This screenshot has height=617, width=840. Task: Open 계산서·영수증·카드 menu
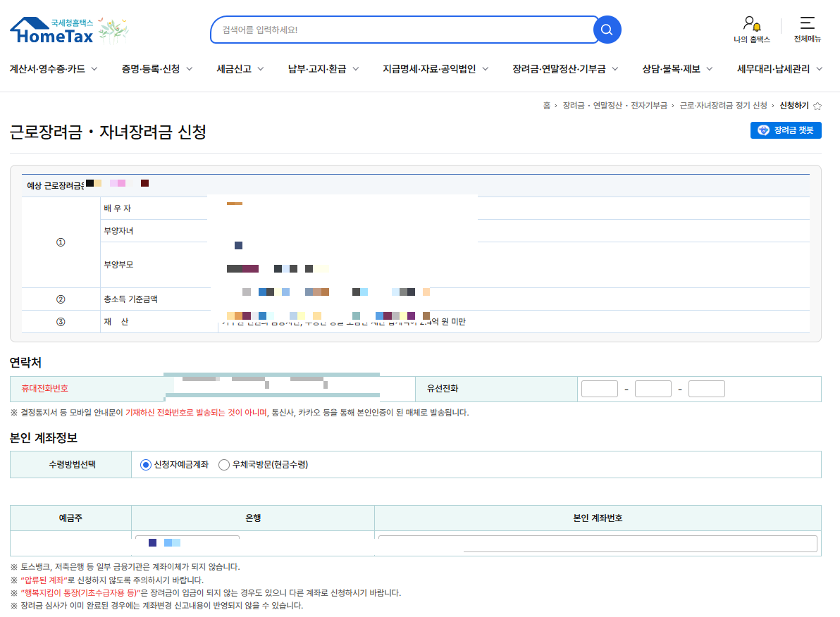(x=47, y=69)
